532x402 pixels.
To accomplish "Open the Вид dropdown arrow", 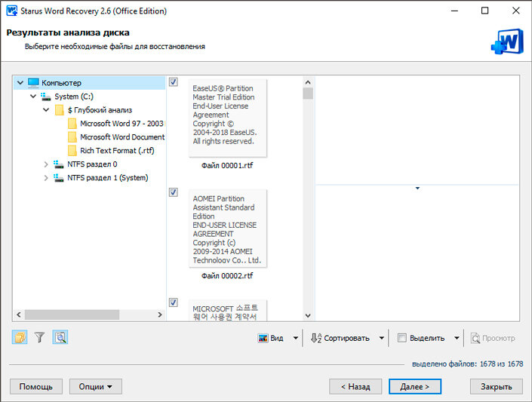I will [296, 338].
